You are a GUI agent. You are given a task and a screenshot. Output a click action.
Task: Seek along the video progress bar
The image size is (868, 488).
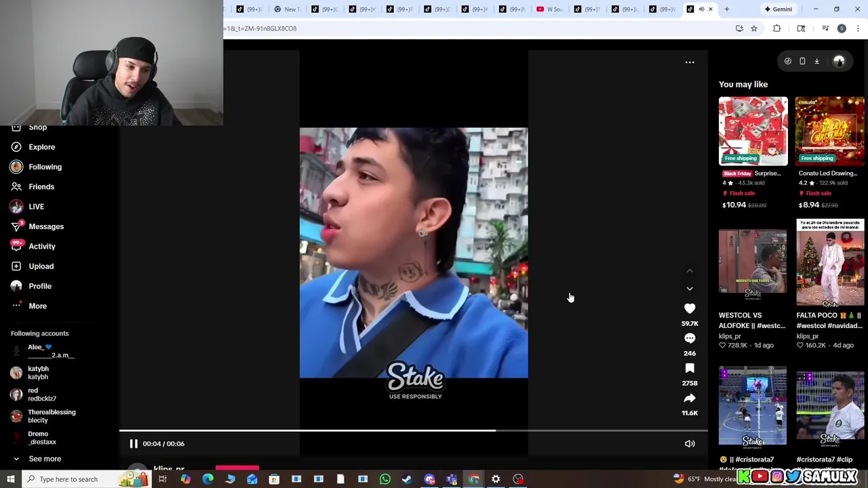(414, 430)
